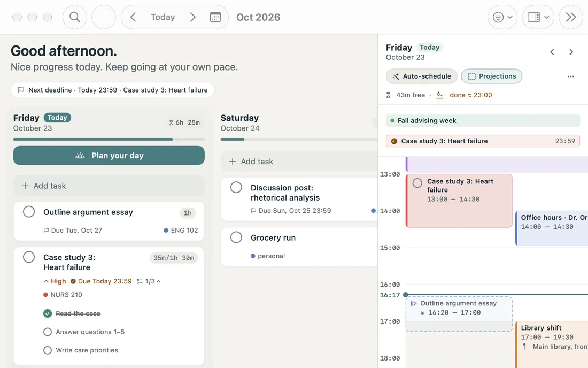The image size is (588, 368).
Task: Toggle the Projections button
Action: coord(492,76)
